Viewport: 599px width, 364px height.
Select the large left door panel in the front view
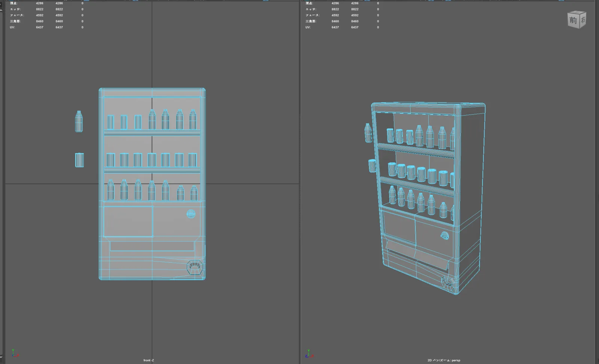coord(128,221)
